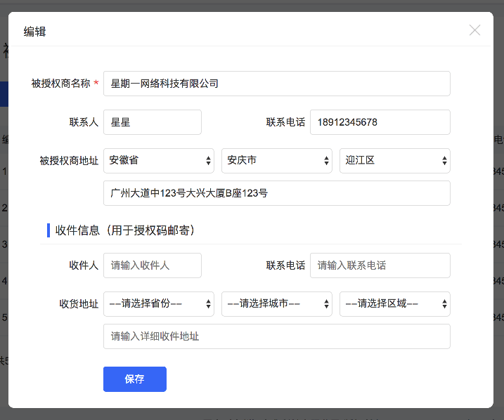Click the 收件信息 section heading
This screenshot has height=420, width=504.
click(x=125, y=230)
